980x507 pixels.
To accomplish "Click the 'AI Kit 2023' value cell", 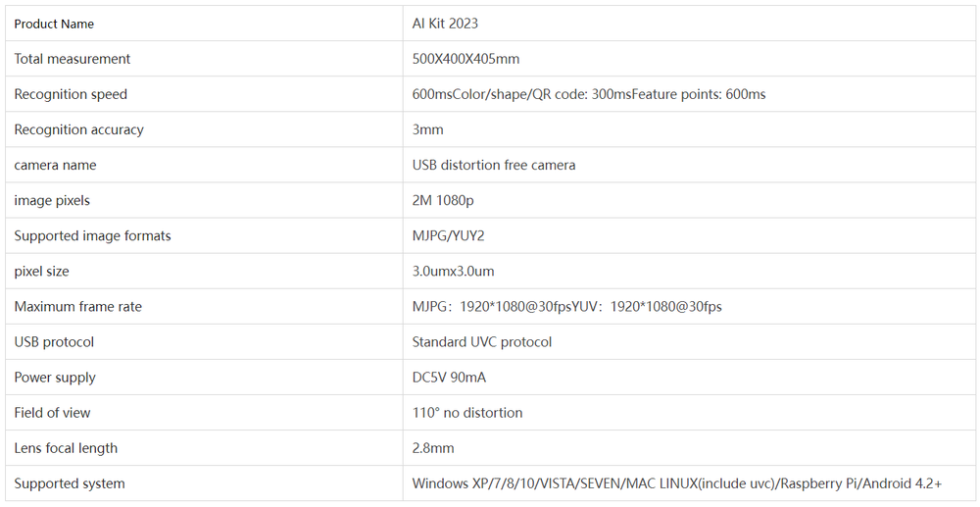I will tap(445, 24).
